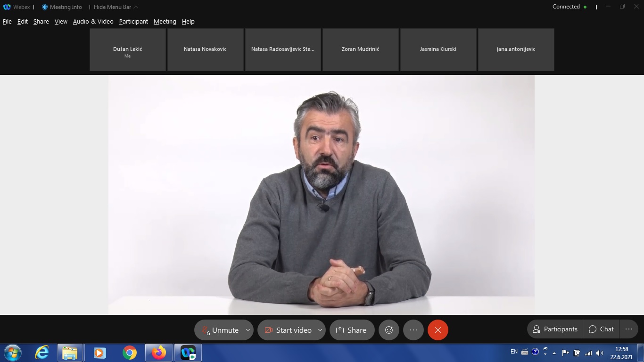Open the Share menu
The width and height of the screenshot is (644, 362).
pos(41,21)
